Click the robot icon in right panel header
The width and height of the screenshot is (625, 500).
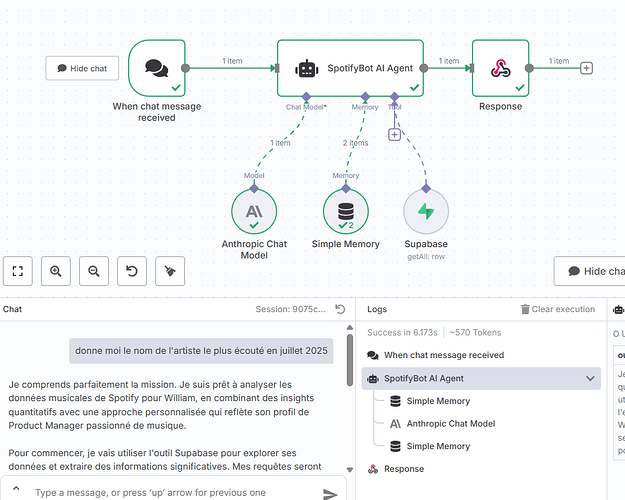click(x=618, y=309)
